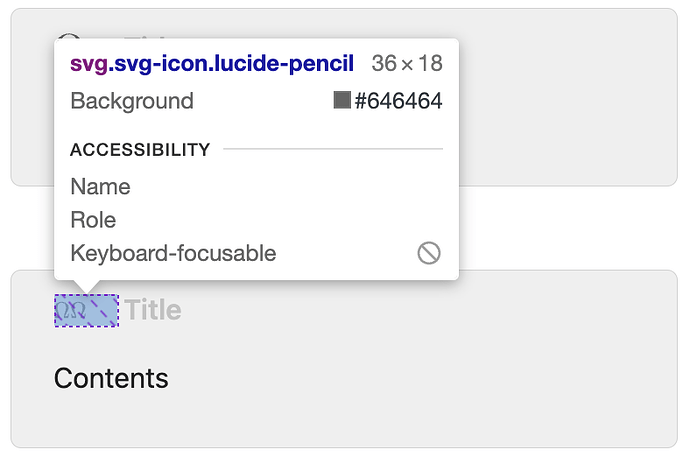Click the partially hidden icon in top card
690x464 pixels.
70,35
